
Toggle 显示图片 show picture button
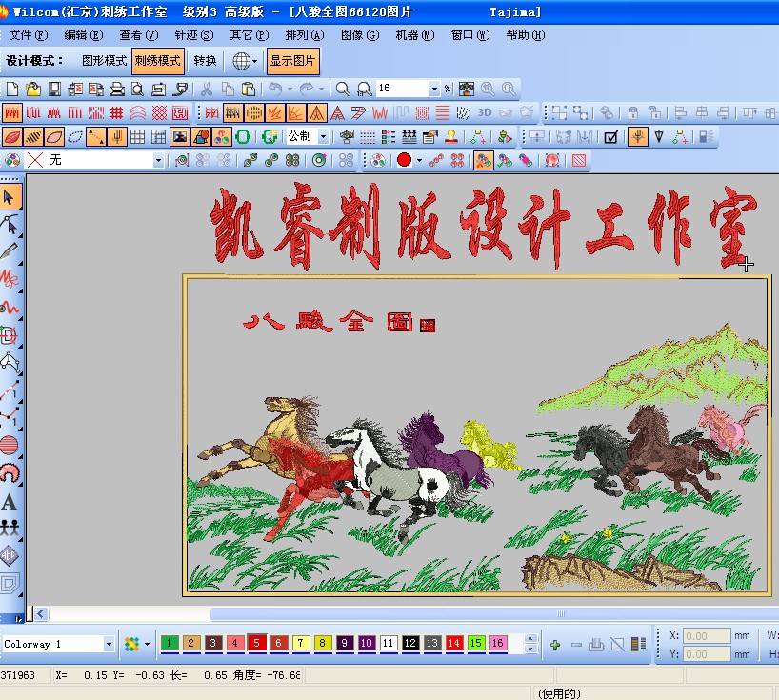point(293,61)
